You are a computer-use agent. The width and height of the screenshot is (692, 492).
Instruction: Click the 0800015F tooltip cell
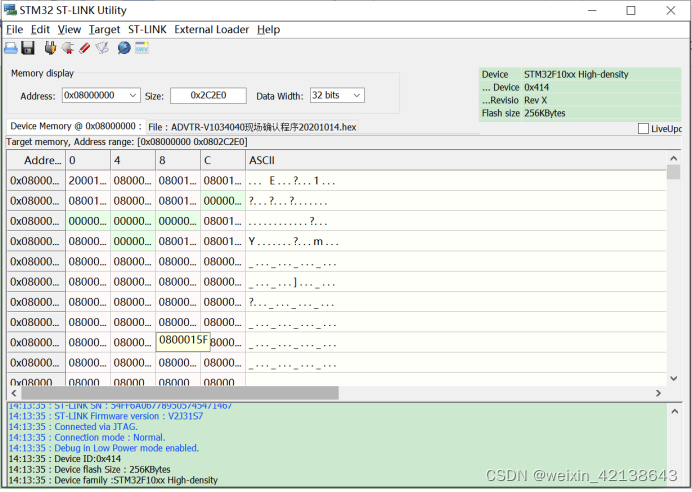(183, 341)
